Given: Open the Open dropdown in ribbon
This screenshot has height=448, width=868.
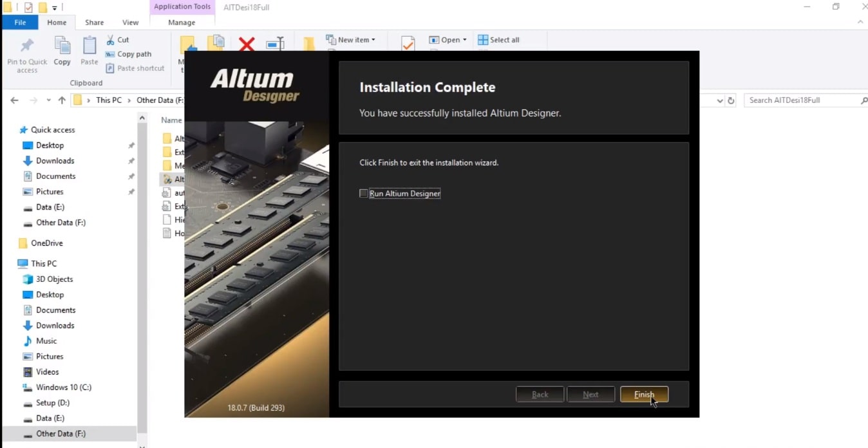Looking at the screenshot, I should click(x=448, y=40).
